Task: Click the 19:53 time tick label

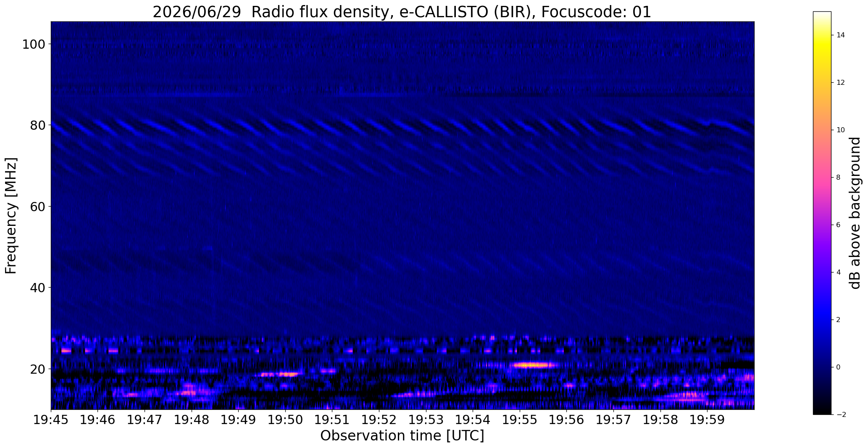Action: coord(426,419)
